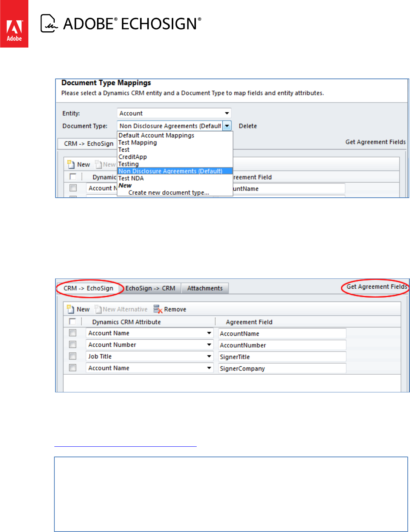Click the EchoSign signature document logo icon

(x=49, y=23)
